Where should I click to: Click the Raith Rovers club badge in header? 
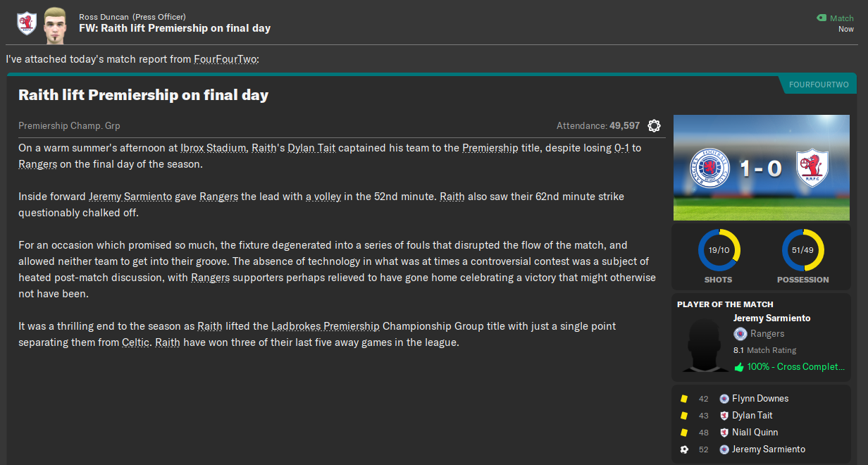(27, 23)
